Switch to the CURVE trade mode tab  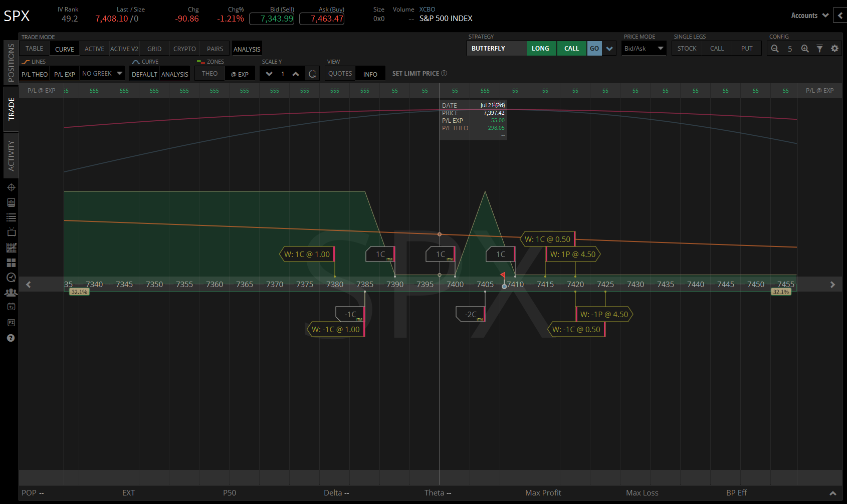pyautogui.click(x=65, y=49)
